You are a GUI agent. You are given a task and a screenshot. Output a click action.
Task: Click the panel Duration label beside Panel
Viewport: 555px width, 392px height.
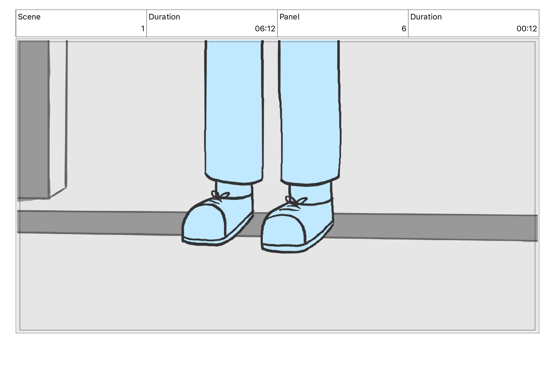[426, 17]
